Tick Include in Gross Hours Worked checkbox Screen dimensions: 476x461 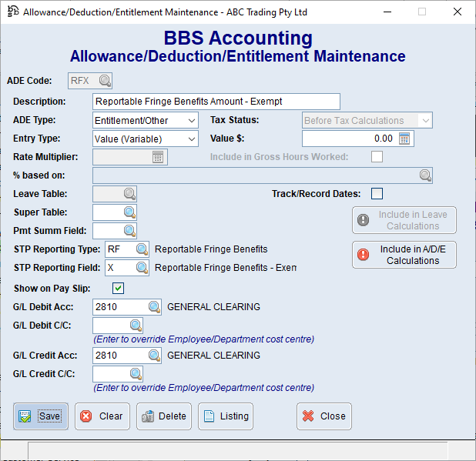tap(377, 157)
